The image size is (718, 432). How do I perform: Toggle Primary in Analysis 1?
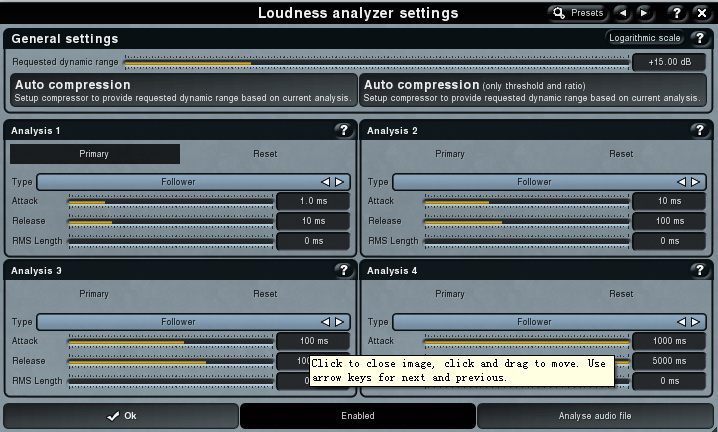(x=95, y=154)
